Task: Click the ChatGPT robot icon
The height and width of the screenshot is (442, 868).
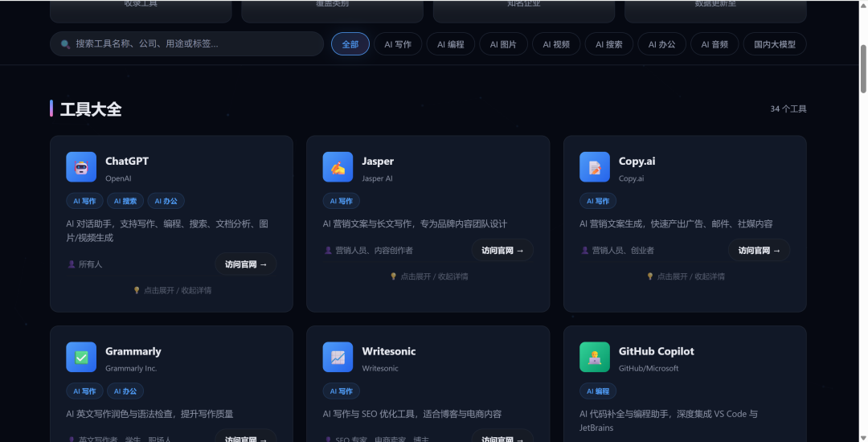Action: point(81,167)
